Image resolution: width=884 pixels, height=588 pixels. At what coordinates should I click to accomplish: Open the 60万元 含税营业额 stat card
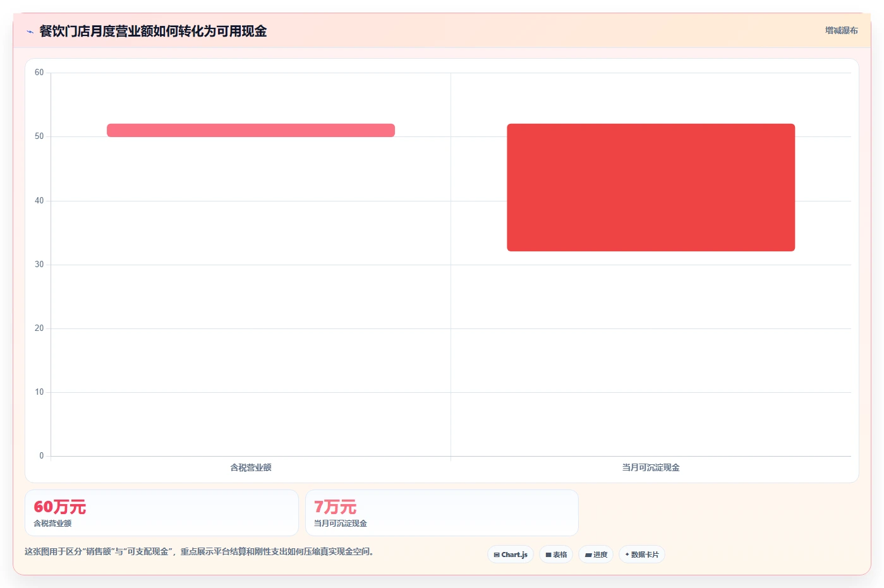162,513
